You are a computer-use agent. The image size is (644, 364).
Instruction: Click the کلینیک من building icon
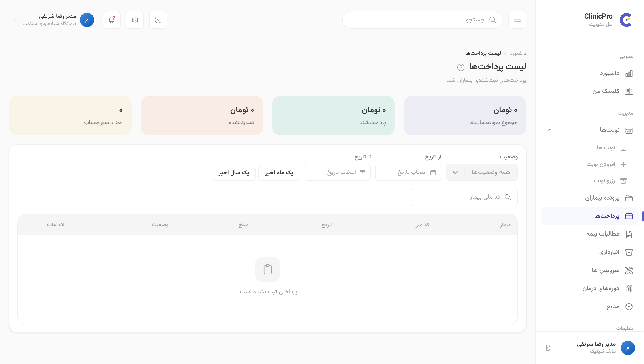(x=629, y=91)
